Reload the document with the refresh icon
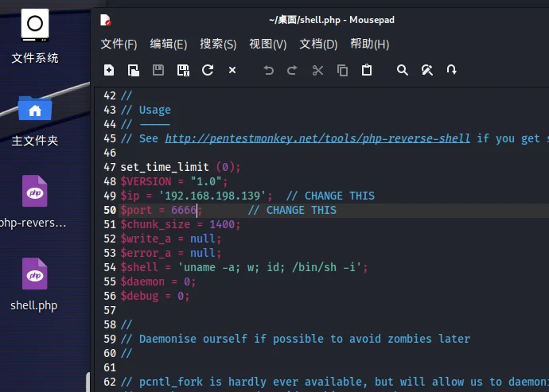This screenshot has width=549, height=392. (208, 70)
